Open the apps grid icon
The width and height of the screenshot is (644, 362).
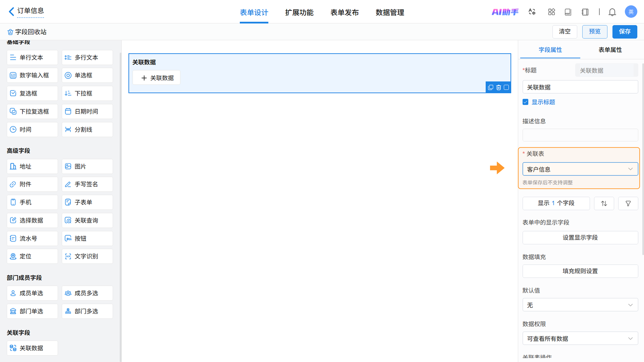[x=551, y=12]
